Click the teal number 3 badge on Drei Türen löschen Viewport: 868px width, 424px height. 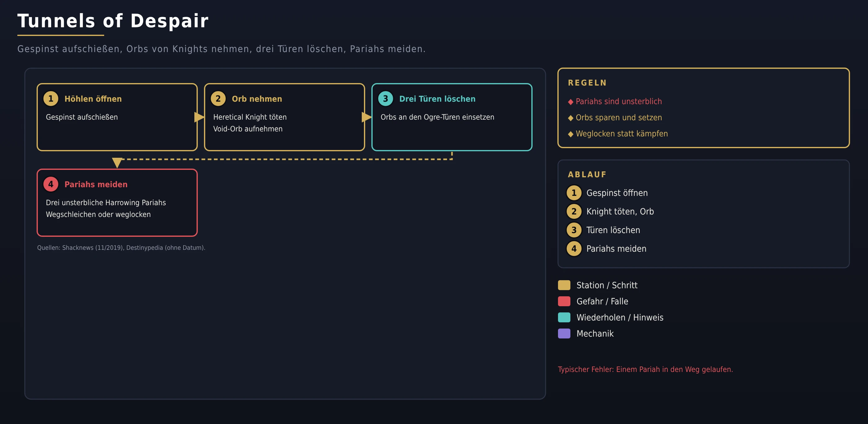[385, 99]
